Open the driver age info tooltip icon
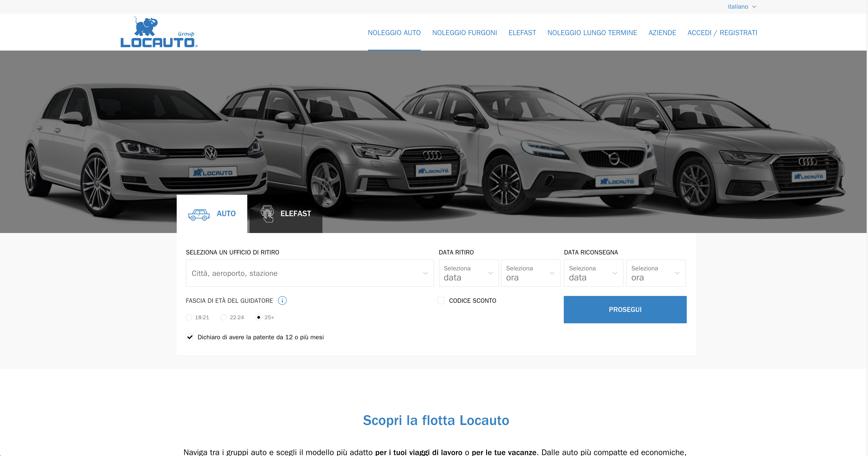Viewport: 868px width, 456px height. [x=282, y=301]
